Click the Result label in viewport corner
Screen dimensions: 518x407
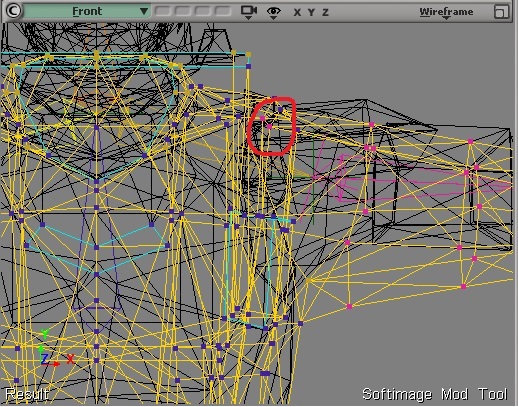(27, 394)
